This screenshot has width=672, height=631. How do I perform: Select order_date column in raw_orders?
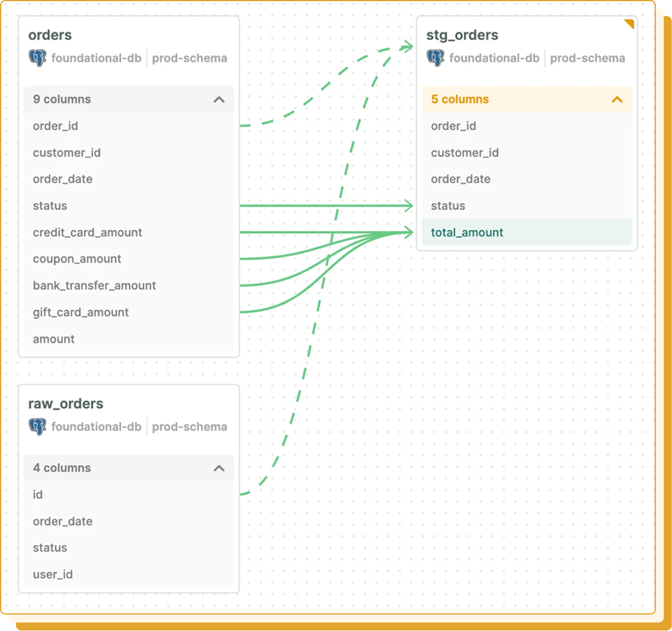pos(129,521)
